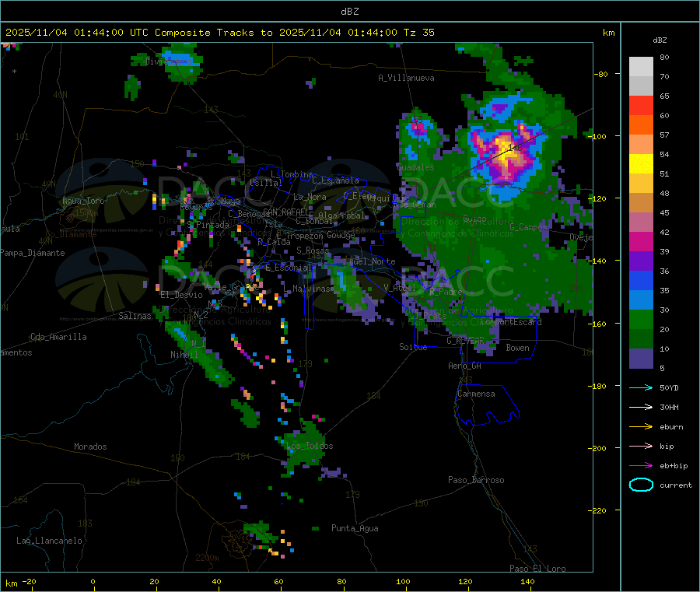700x592 pixels.
Task: Click the 'Punta_Agua' map label
Action: click(355, 528)
